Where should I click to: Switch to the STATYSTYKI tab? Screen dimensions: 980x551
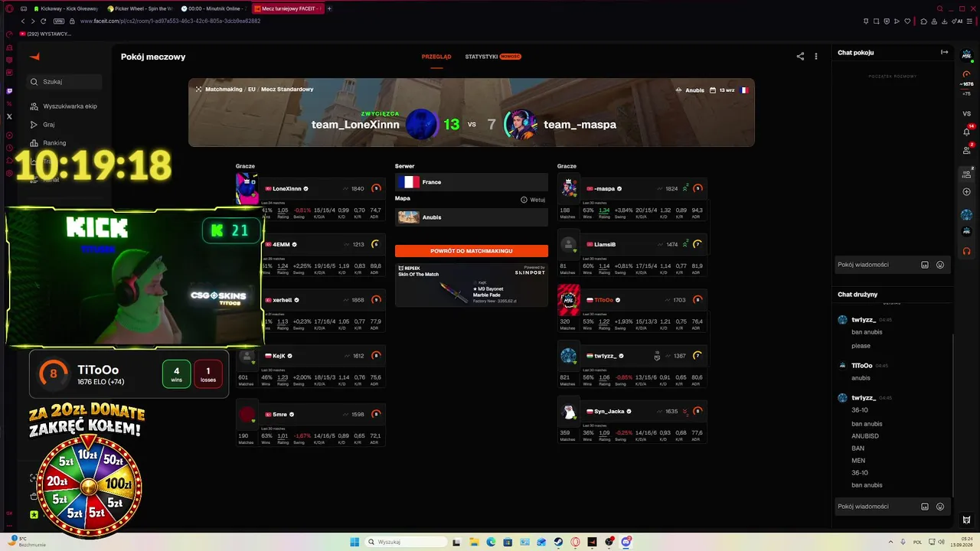tap(482, 57)
